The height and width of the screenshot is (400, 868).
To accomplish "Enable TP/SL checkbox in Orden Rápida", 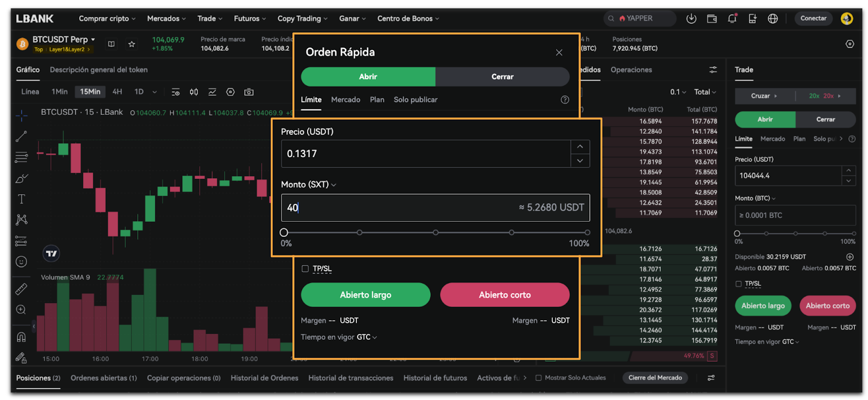I will (305, 269).
